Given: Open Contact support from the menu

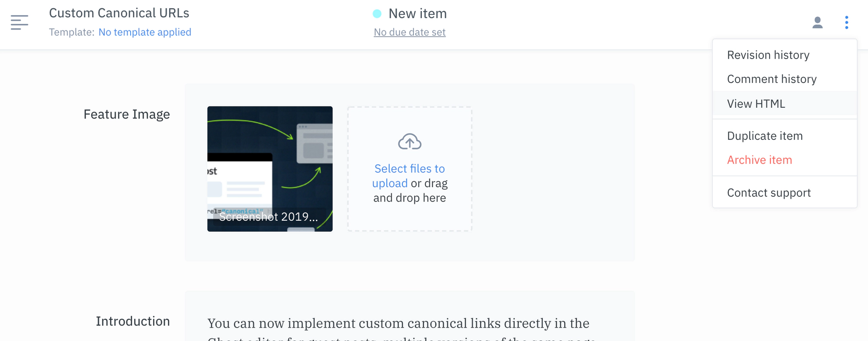Looking at the screenshot, I should point(769,193).
